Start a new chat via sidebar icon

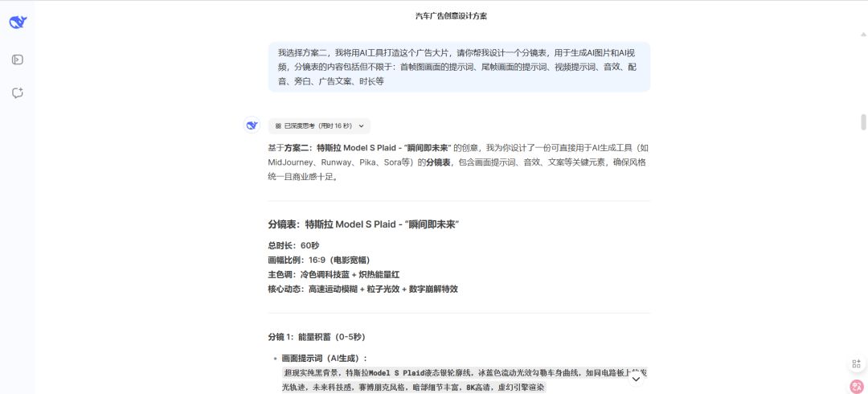coord(18,93)
